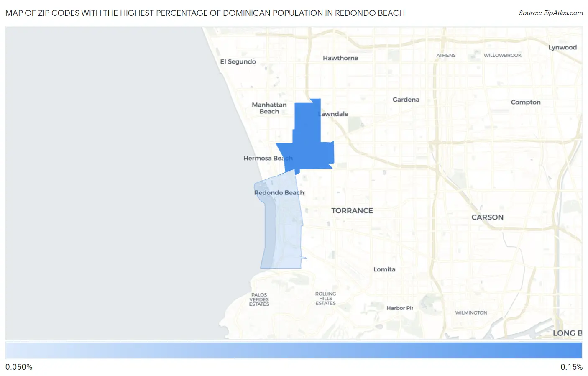Click the Wilmington map label
The width and height of the screenshot is (588, 376).
click(471, 313)
